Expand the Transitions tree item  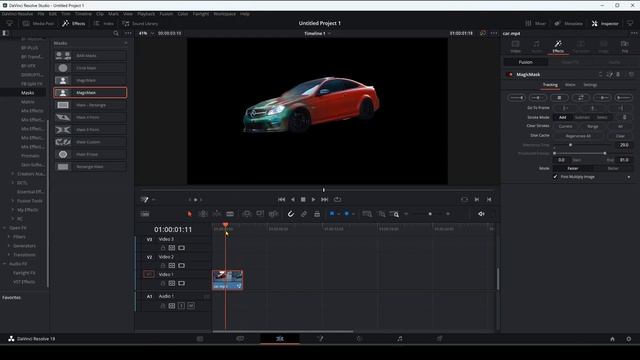tap(9, 255)
